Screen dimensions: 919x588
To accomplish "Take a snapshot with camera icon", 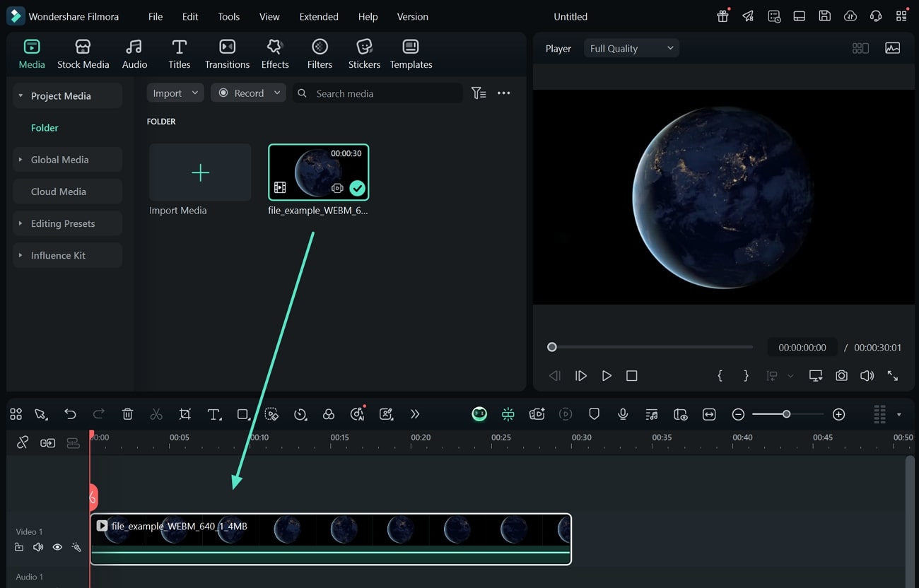I will tap(841, 376).
